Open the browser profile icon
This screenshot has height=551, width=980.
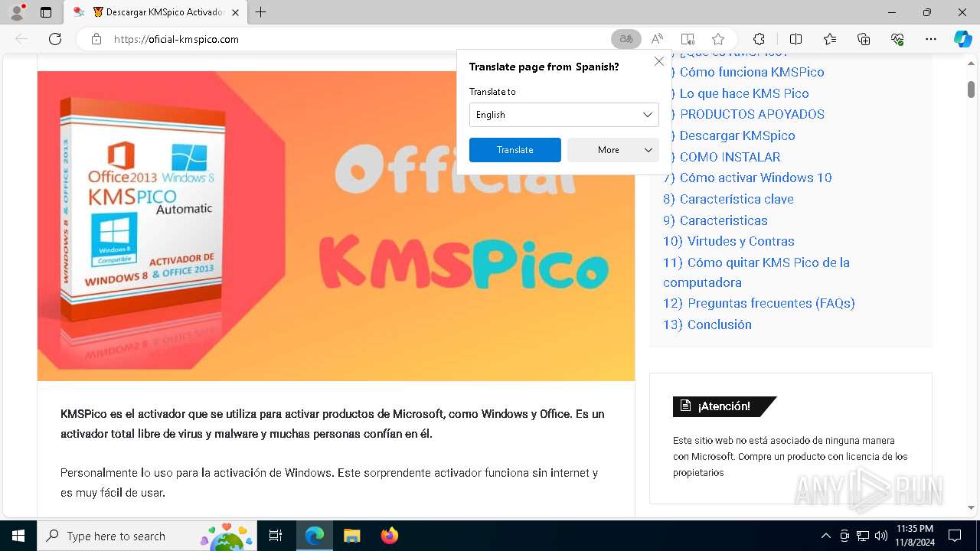pyautogui.click(x=16, y=12)
